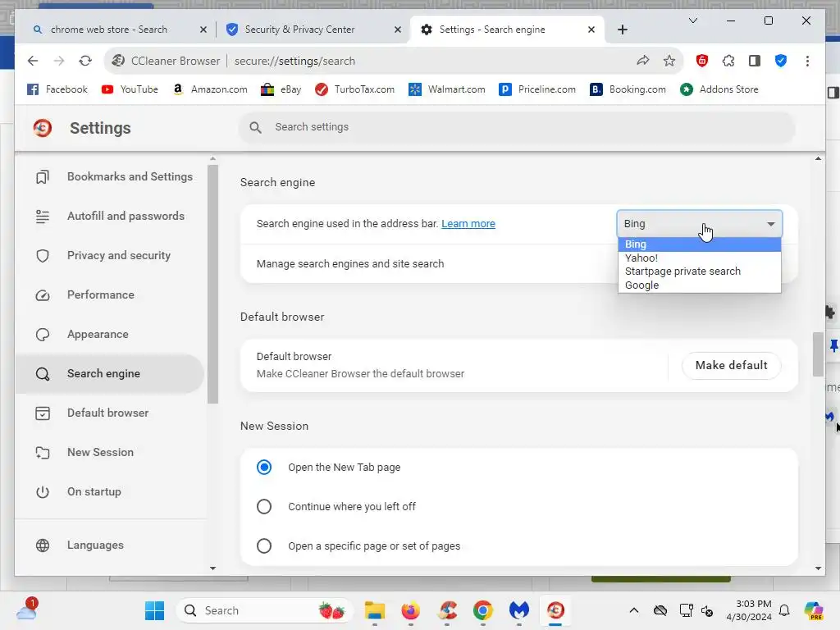Open the blue Security shield icon
This screenshot has height=630, width=840.
pos(781,61)
